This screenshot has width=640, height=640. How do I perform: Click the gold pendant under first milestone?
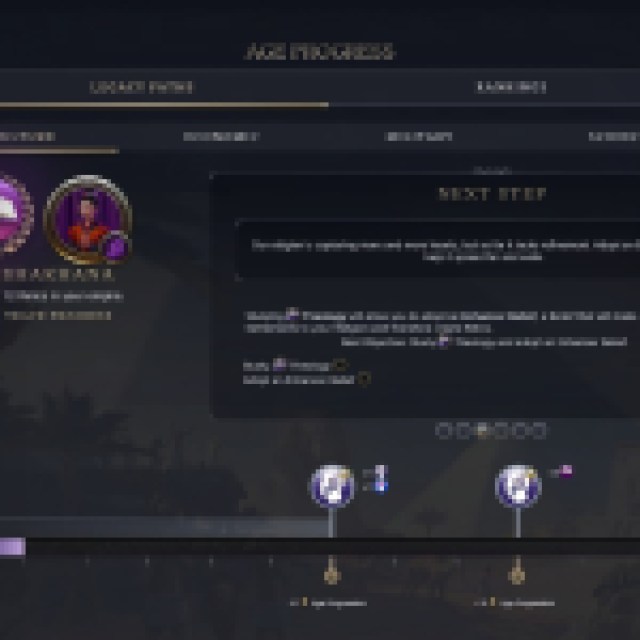pyautogui.click(x=332, y=571)
